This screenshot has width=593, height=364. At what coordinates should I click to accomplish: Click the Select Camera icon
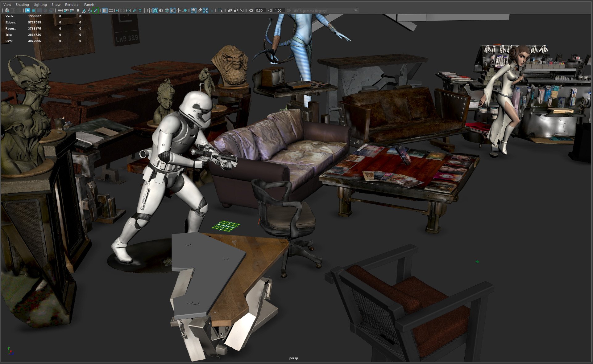(60, 10)
